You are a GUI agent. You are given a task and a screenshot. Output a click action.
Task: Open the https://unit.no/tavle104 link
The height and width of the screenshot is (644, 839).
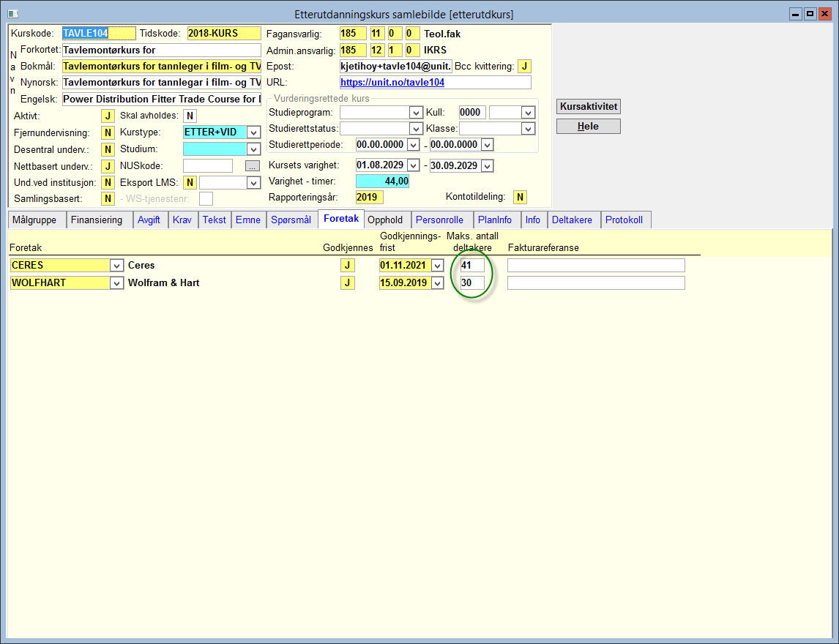392,83
